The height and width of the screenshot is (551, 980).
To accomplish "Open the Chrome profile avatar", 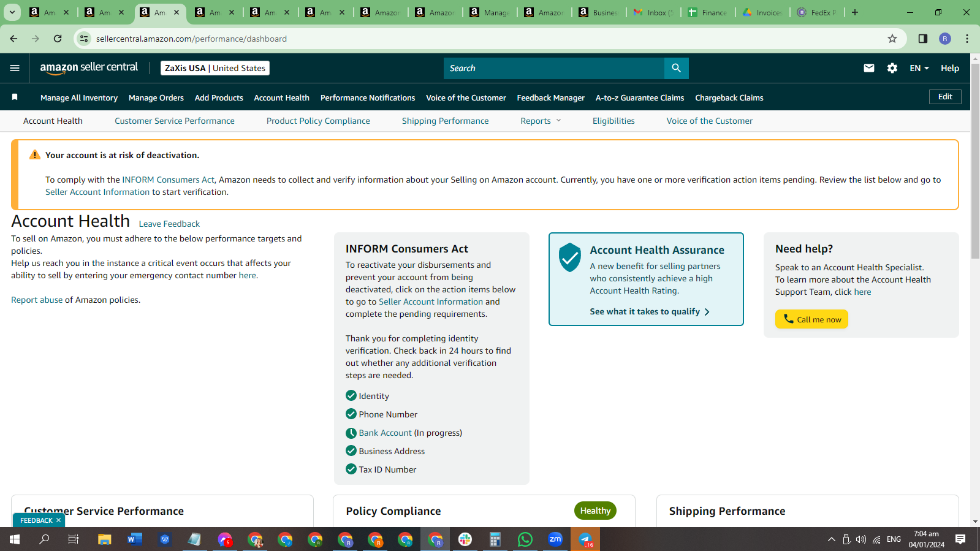I will [x=945, y=39].
